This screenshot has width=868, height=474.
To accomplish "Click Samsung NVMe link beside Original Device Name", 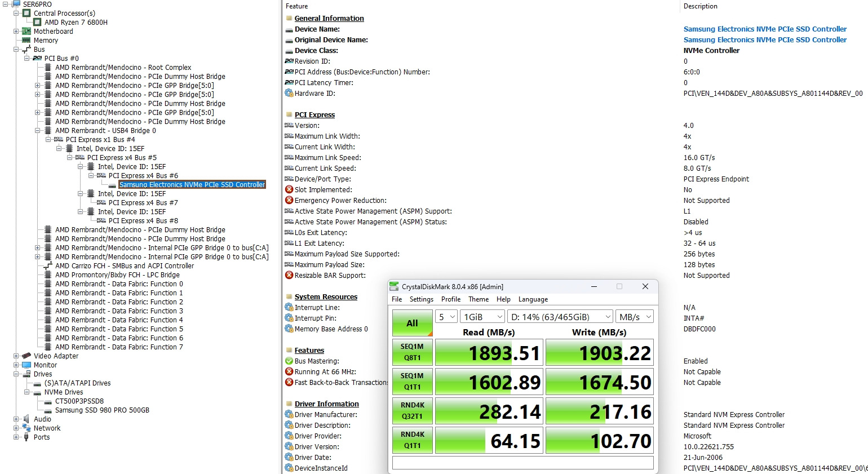I will click(x=765, y=39).
